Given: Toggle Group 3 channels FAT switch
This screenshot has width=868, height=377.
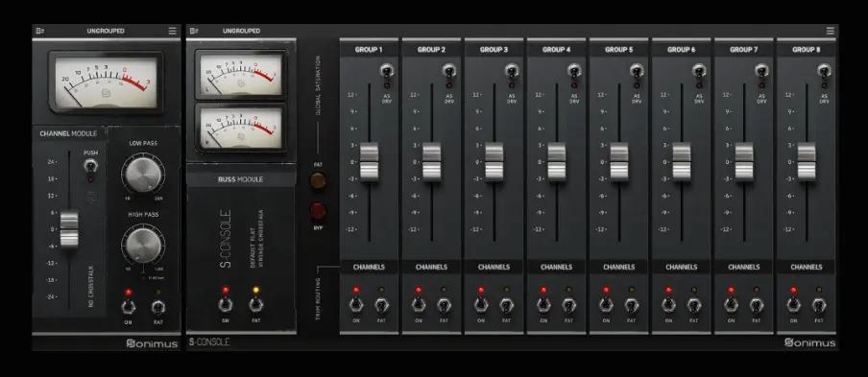Looking at the screenshot, I should [x=507, y=305].
